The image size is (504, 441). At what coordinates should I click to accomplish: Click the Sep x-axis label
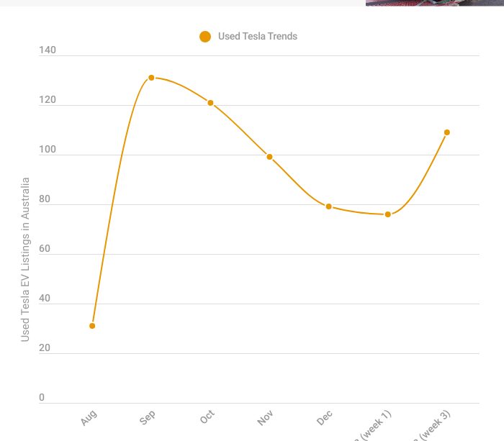pyautogui.click(x=148, y=417)
